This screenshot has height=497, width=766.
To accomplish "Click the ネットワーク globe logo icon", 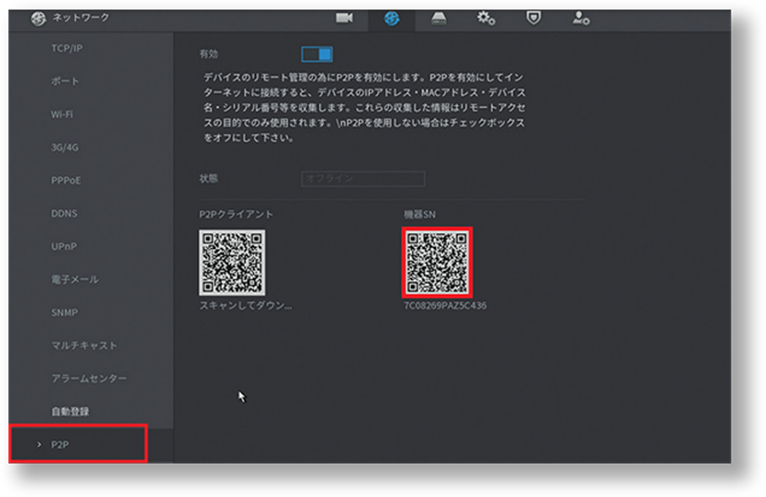I will pos(38,19).
